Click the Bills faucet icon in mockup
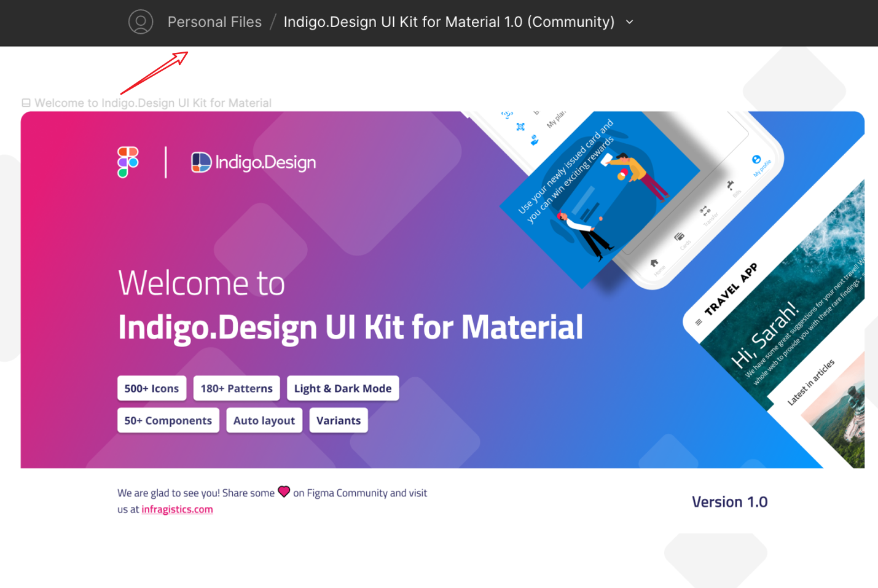Screen dimensions: 878x588 (x=730, y=184)
